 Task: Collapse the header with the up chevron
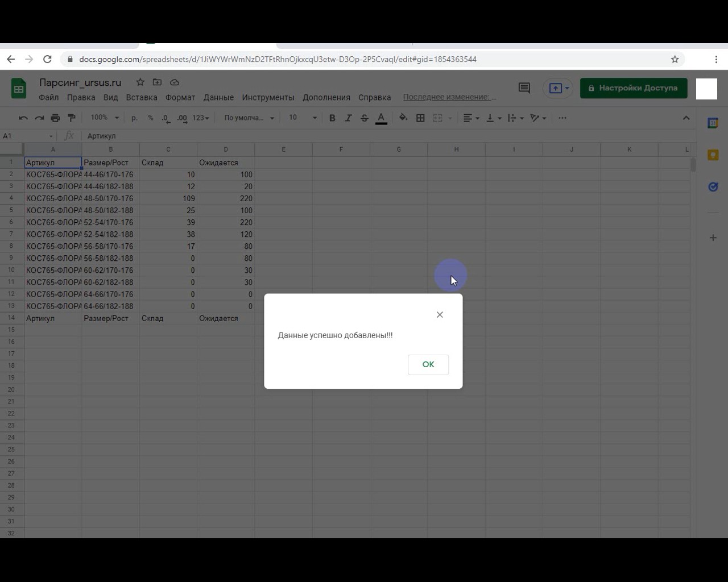[x=686, y=118]
